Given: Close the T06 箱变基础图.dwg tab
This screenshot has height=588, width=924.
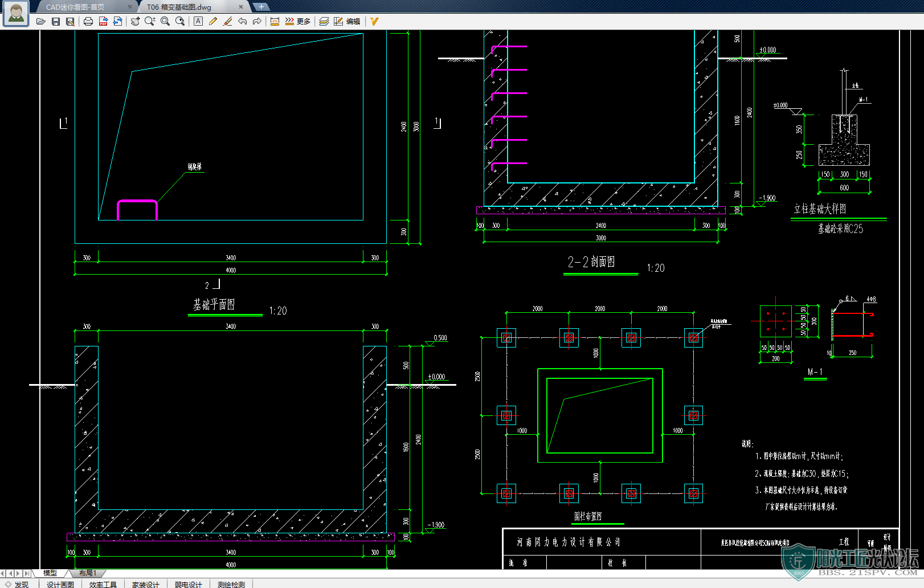Looking at the screenshot, I should tap(241, 7).
